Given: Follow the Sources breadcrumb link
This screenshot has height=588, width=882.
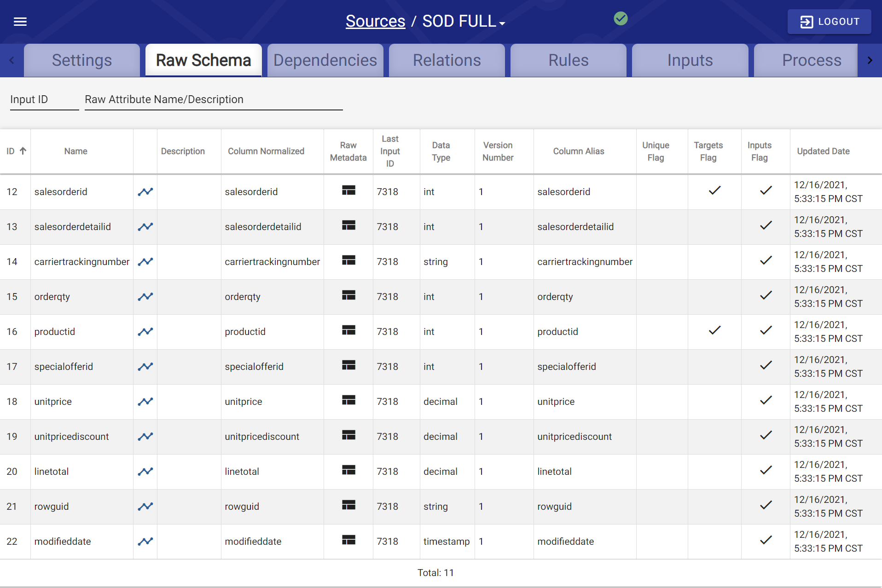Looking at the screenshot, I should coord(375,21).
